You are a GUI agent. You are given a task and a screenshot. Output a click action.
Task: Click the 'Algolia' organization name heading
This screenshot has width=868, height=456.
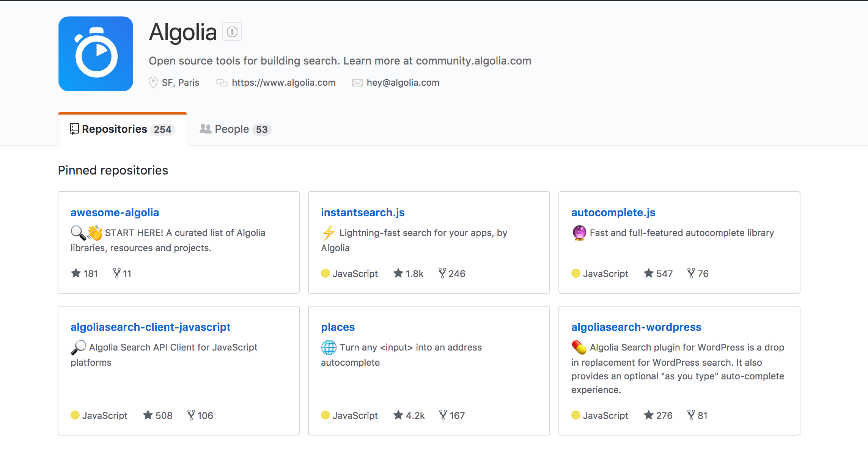183,32
